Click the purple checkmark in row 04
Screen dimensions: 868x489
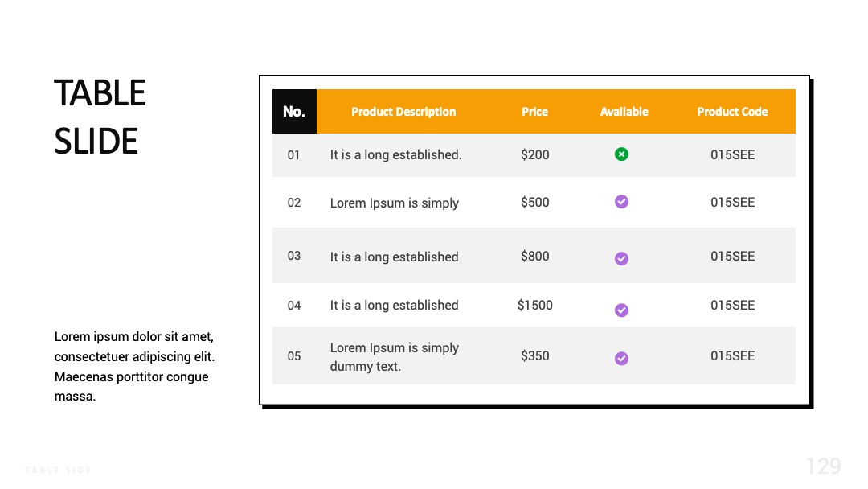(621, 310)
